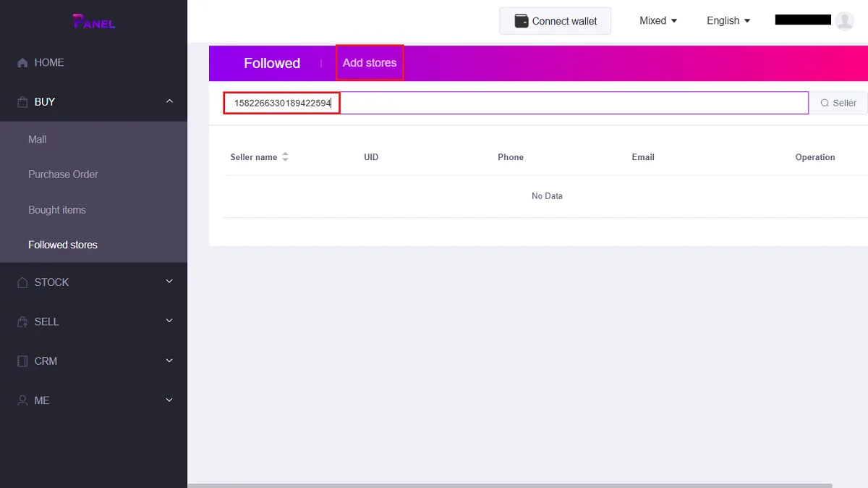The height and width of the screenshot is (488, 868).
Task: Open the user avatar in the top-right corner
Action: [845, 20]
